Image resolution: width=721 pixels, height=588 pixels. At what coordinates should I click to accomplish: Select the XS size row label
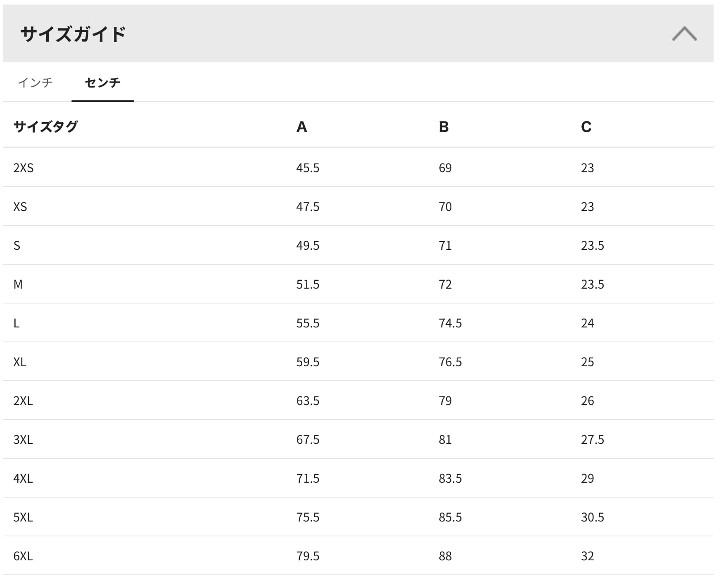tap(20, 207)
